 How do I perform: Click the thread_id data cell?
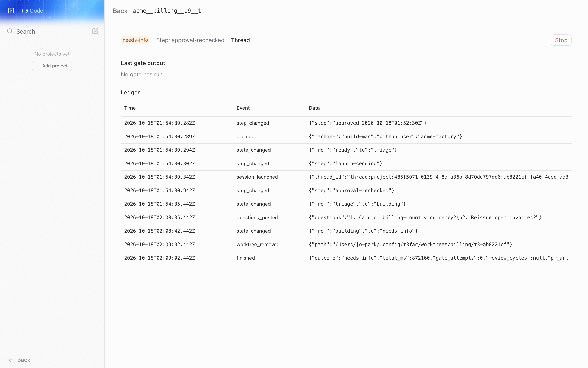tap(438, 177)
